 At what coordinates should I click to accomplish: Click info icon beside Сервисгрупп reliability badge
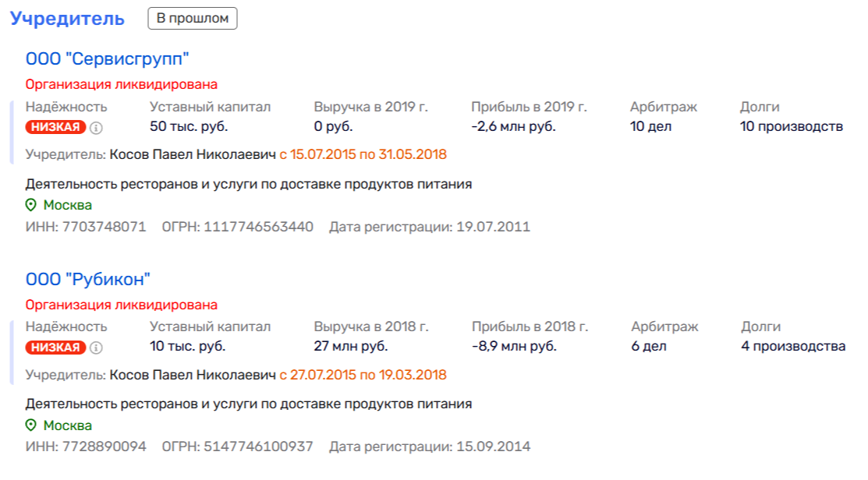coord(95,127)
